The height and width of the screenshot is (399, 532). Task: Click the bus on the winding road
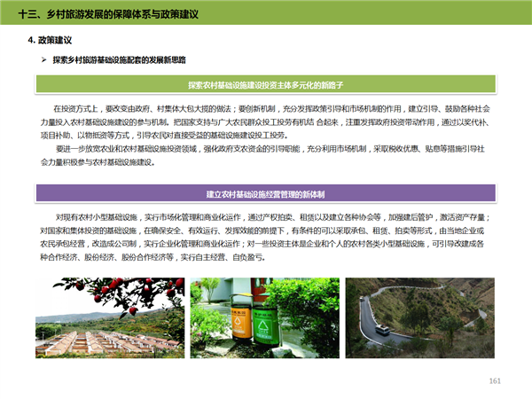click(x=382, y=332)
